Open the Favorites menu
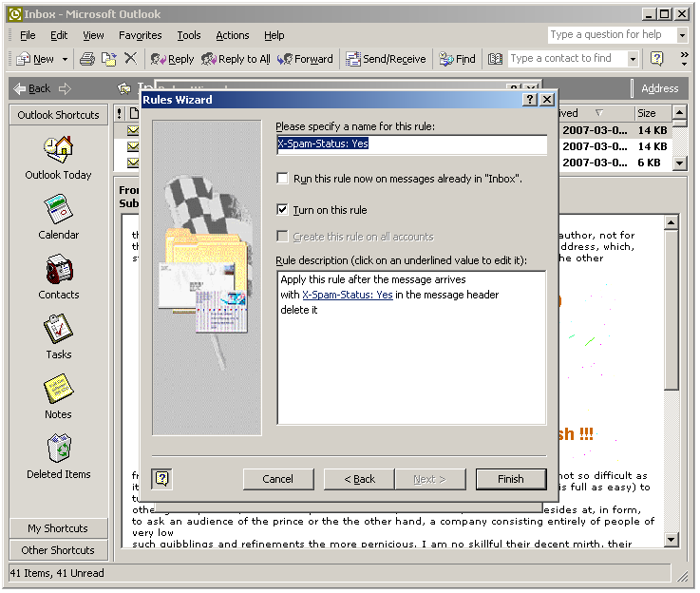 [140, 35]
